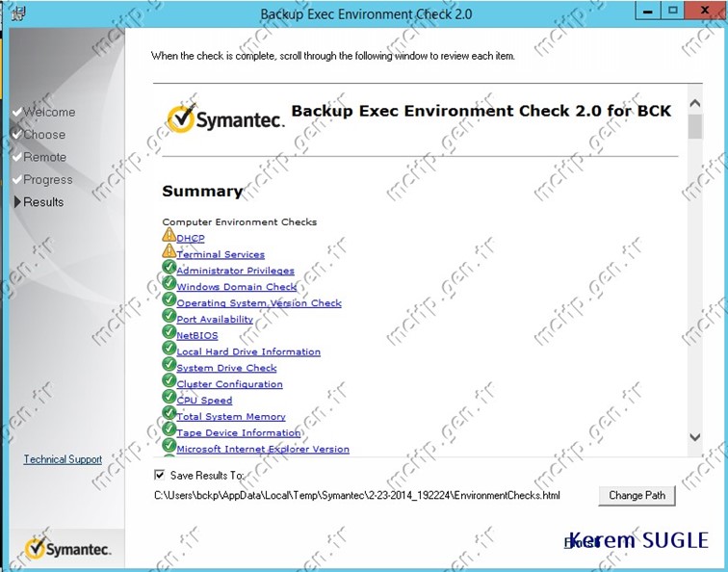The width and height of the screenshot is (728, 572).
Task: Click the scroll down arrow of results pane
Action: (695, 437)
